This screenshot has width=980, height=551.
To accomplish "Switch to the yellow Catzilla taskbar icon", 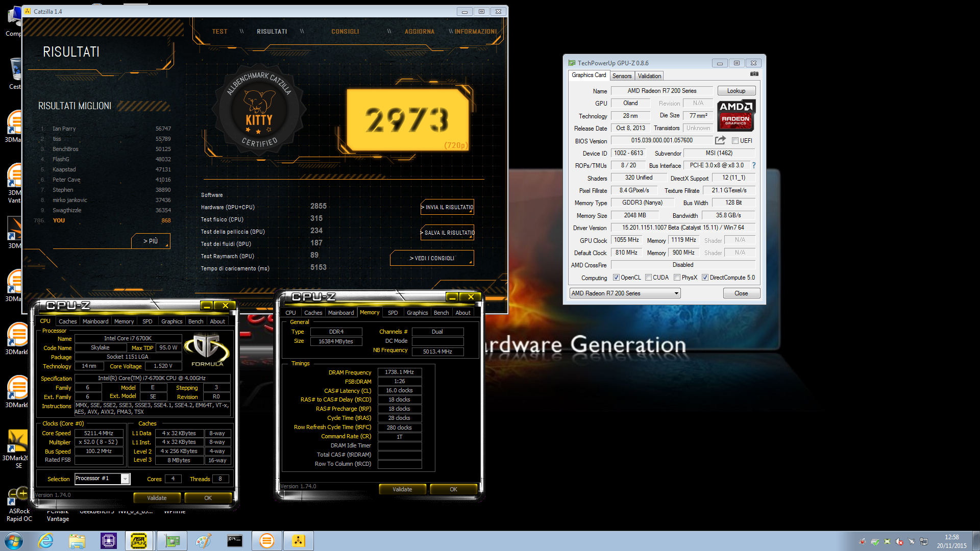I will [x=299, y=541].
